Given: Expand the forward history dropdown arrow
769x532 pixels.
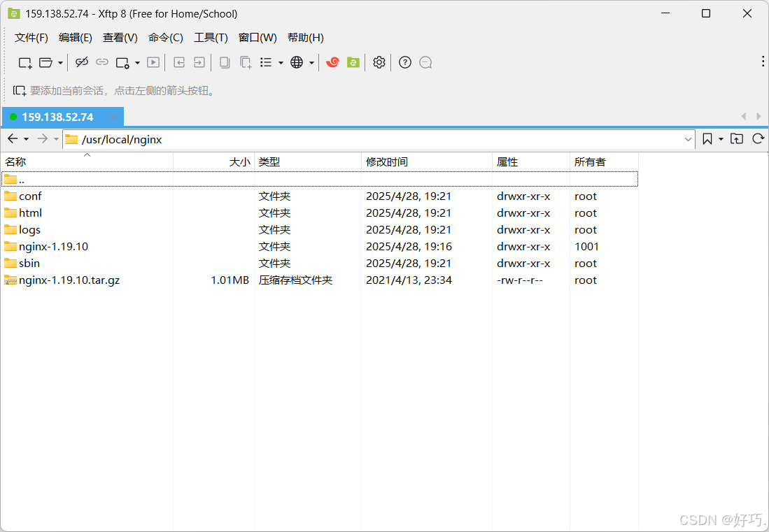Looking at the screenshot, I should tap(56, 139).
